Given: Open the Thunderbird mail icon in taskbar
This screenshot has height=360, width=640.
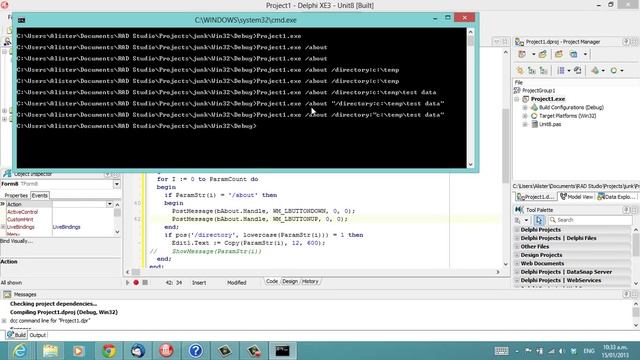Looking at the screenshot, I should point(138,351).
